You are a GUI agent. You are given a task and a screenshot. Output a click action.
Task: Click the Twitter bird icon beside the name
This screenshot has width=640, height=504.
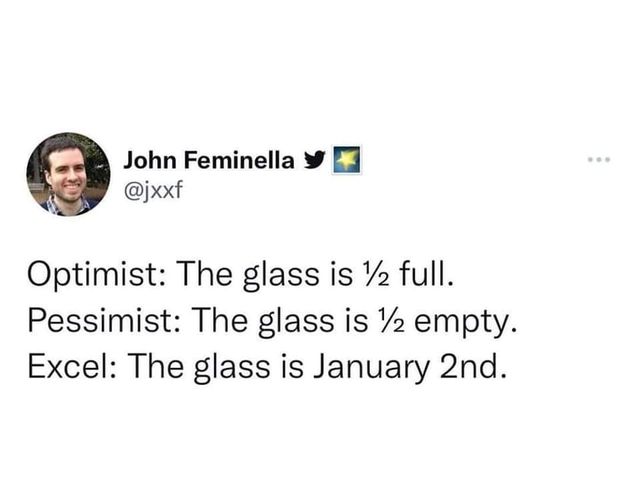314,160
